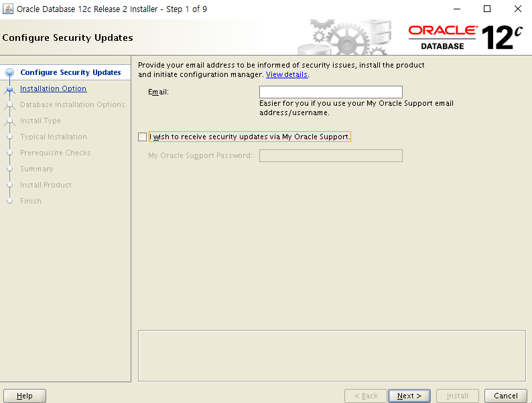Open Help for the installer
The image size is (532, 403).
(x=25, y=396)
